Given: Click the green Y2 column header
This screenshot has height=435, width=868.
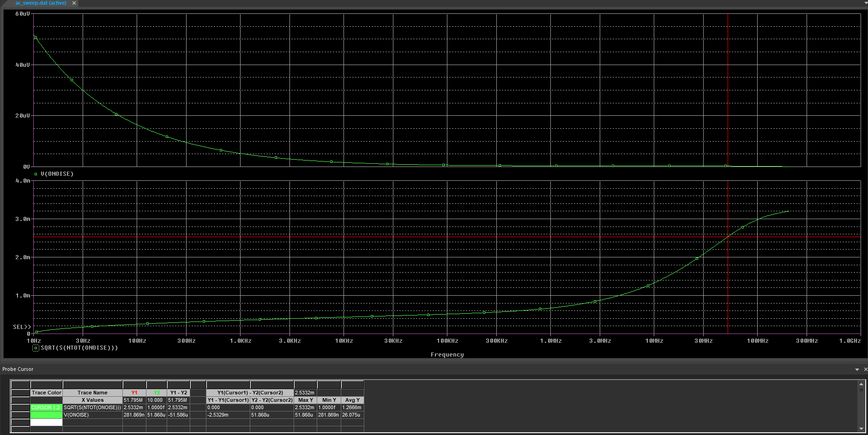Looking at the screenshot, I should [157, 393].
